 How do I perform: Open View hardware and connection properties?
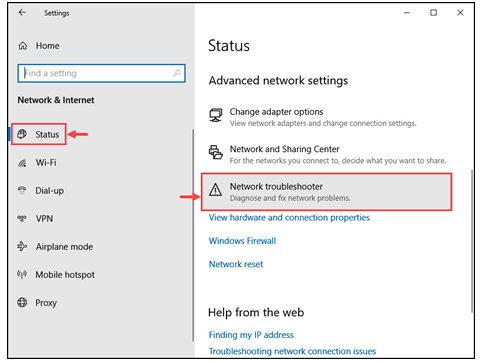pyautogui.click(x=289, y=218)
